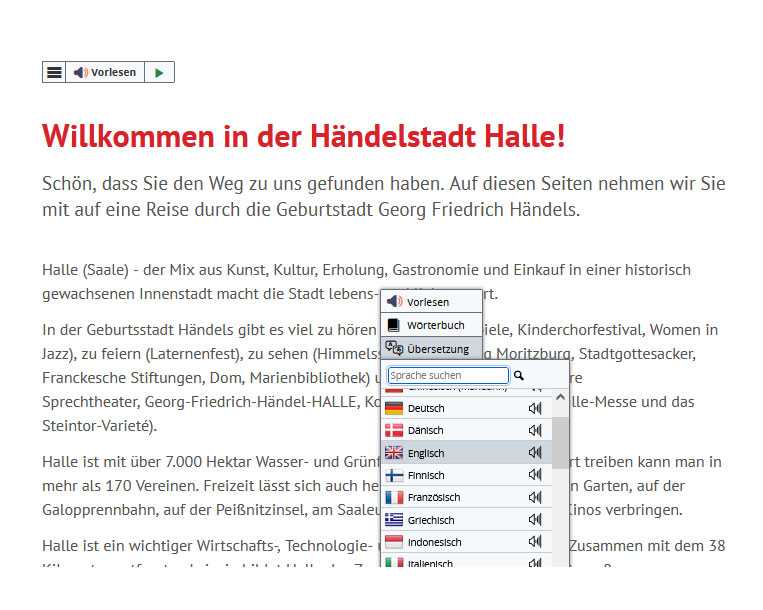The width and height of the screenshot is (763, 610).
Task: Select Dänisch in the language list
Action: (x=467, y=430)
